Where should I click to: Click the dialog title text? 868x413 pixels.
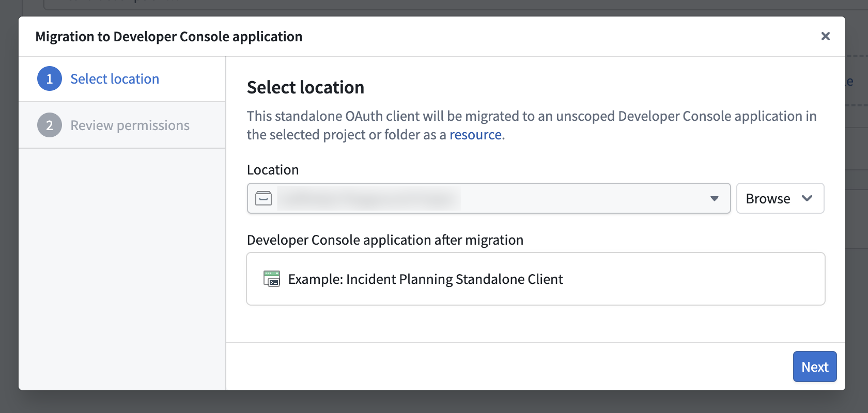coord(169,37)
